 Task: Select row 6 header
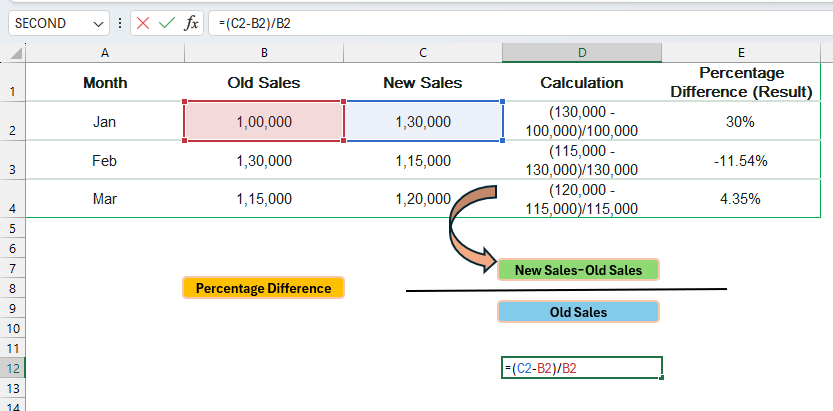point(13,248)
